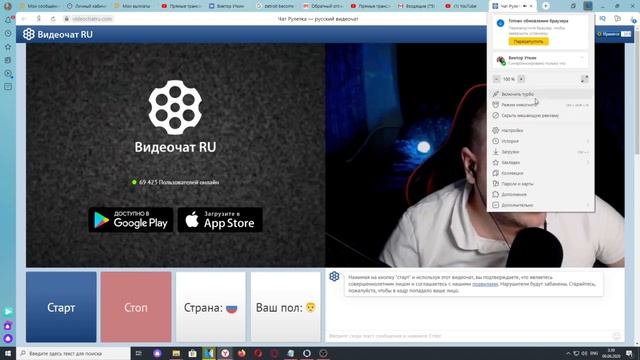Expand the Дополнительно submenu
The height and width of the screenshot is (360, 640).
point(540,205)
